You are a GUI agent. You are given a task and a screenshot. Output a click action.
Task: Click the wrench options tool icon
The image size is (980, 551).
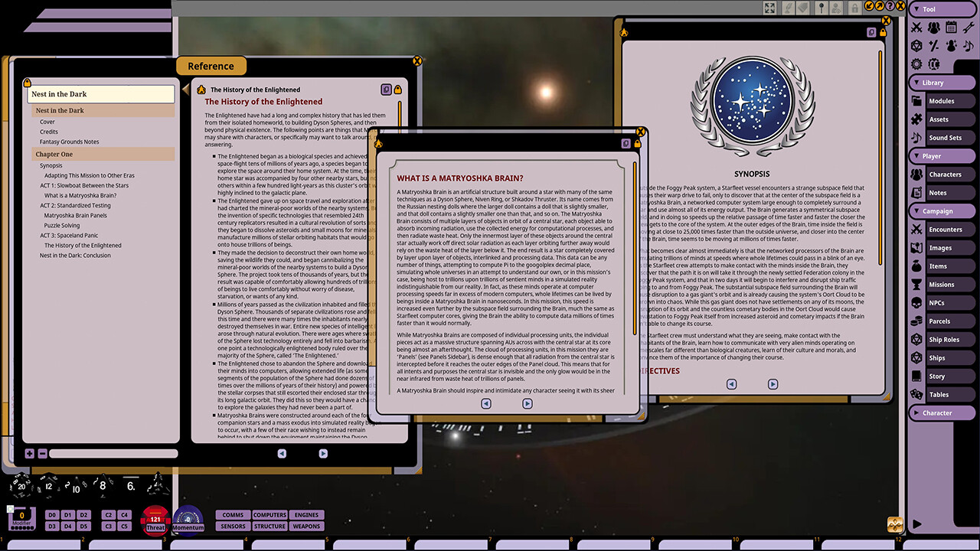click(969, 28)
